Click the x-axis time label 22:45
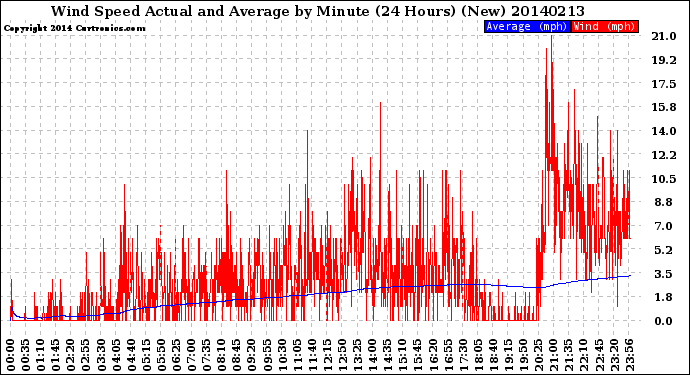 click(598, 355)
